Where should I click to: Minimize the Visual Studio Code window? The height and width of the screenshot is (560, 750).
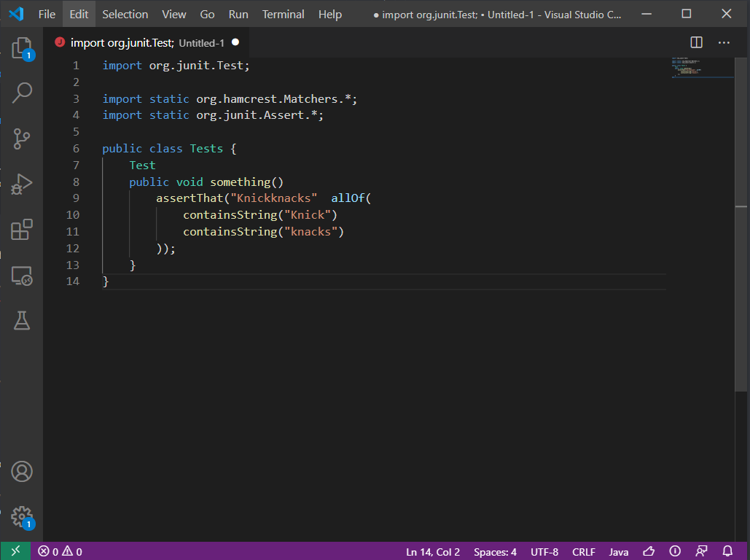tap(647, 14)
